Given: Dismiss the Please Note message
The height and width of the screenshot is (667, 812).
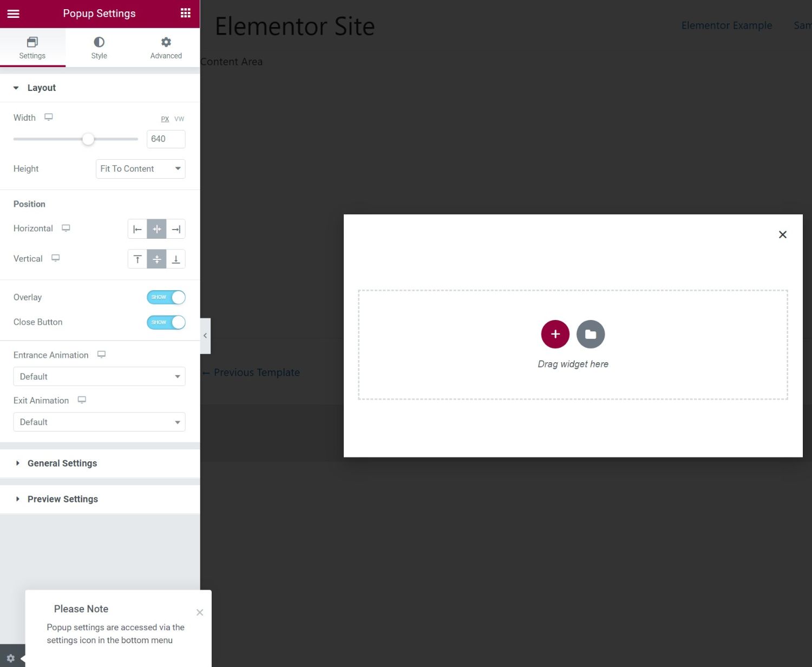Looking at the screenshot, I should coord(200,612).
